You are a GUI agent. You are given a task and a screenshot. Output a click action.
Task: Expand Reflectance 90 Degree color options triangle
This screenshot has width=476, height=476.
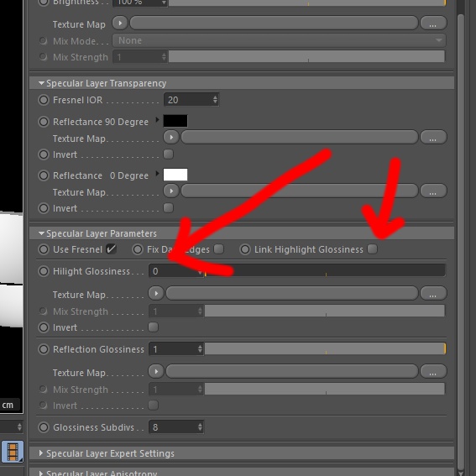tap(157, 119)
